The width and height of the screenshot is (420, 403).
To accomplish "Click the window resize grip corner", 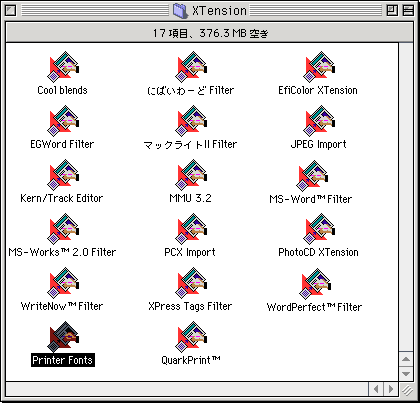I will 406,389.
